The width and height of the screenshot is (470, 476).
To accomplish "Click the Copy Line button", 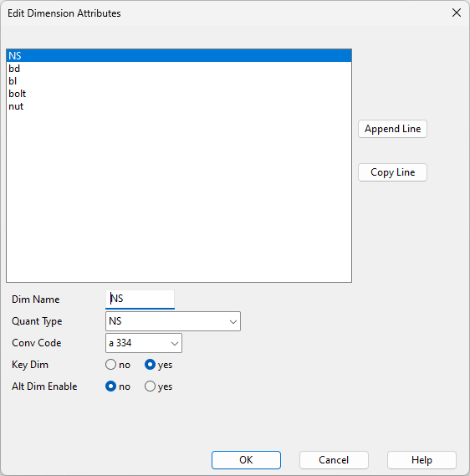I will point(392,172).
